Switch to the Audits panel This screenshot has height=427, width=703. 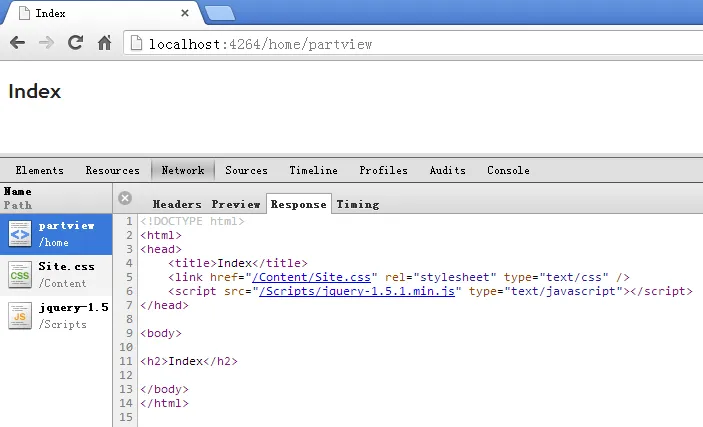pos(447,170)
